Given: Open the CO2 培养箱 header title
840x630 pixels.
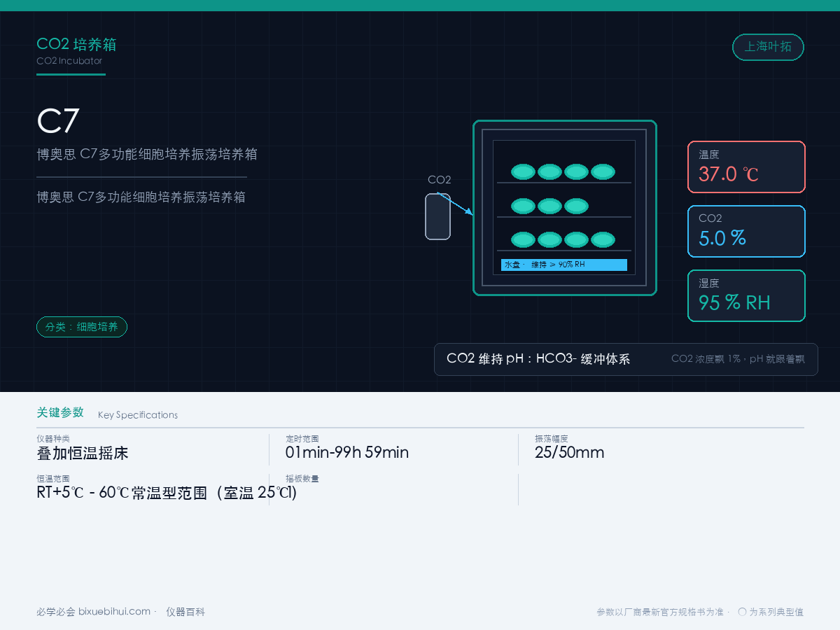Looking at the screenshot, I should pyautogui.click(x=76, y=44).
